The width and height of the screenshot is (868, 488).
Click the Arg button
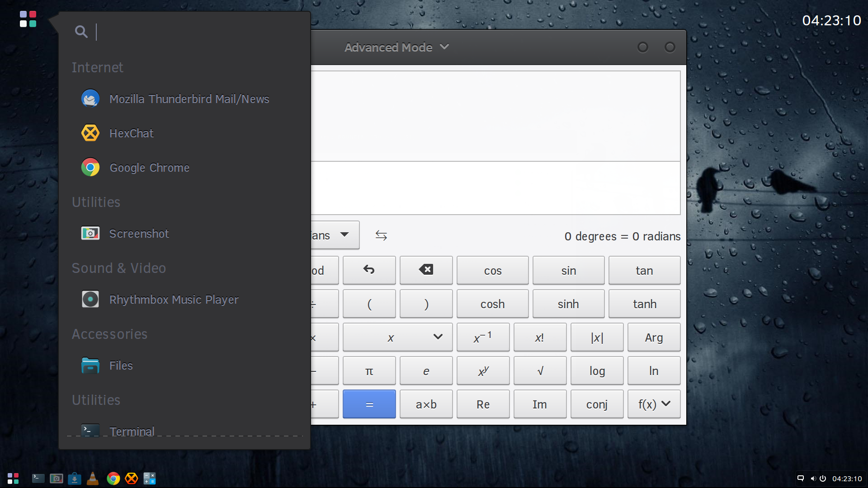(x=654, y=337)
